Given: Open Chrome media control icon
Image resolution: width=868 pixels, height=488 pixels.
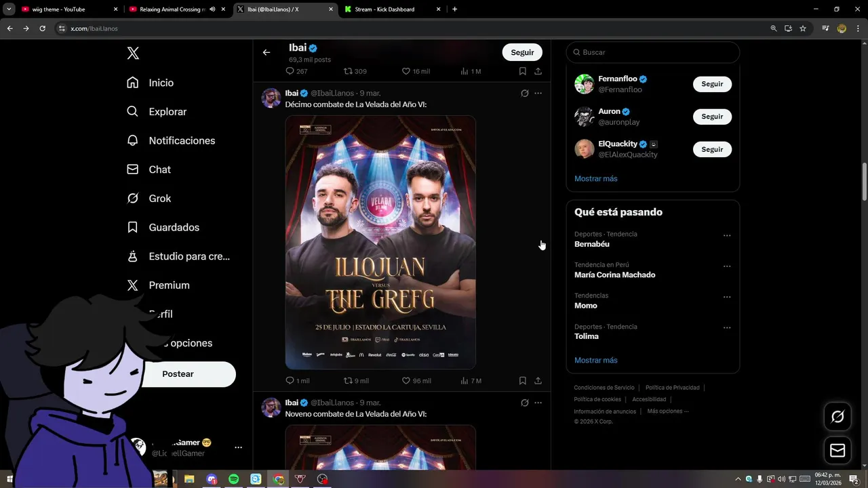Looking at the screenshot, I should point(825,28).
